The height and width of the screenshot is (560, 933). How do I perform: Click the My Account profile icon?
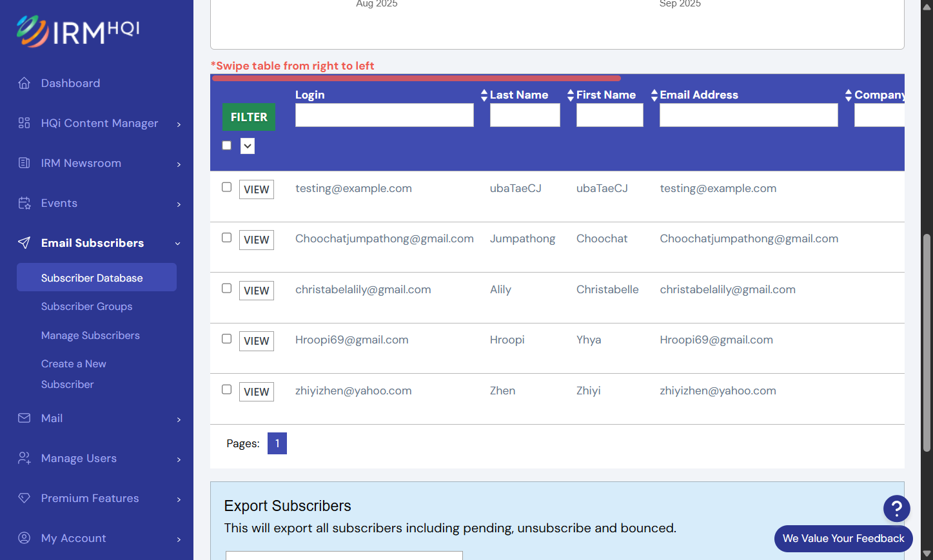tap(25, 538)
